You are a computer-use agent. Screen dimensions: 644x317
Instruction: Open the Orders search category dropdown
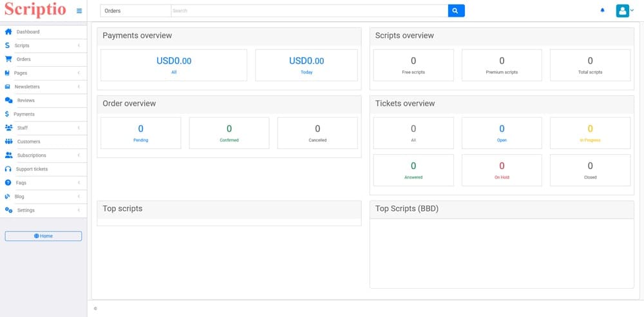coord(135,11)
